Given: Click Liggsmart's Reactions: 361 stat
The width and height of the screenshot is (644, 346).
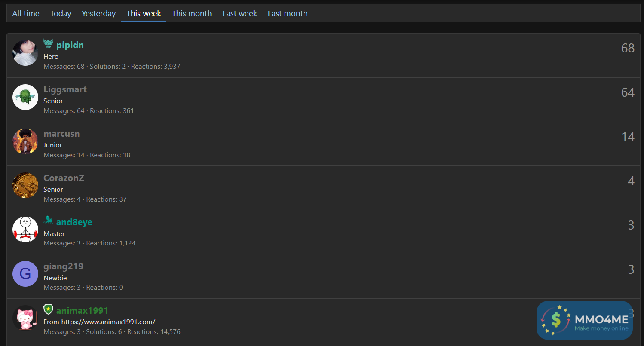Looking at the screenshot, I should click(x=112, y=111).
